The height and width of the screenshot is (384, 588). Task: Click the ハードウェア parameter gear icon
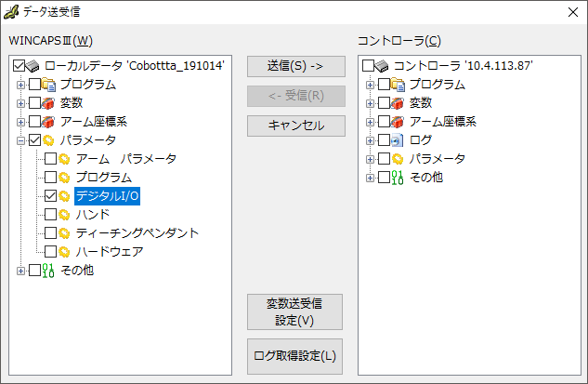click(65, 252)
